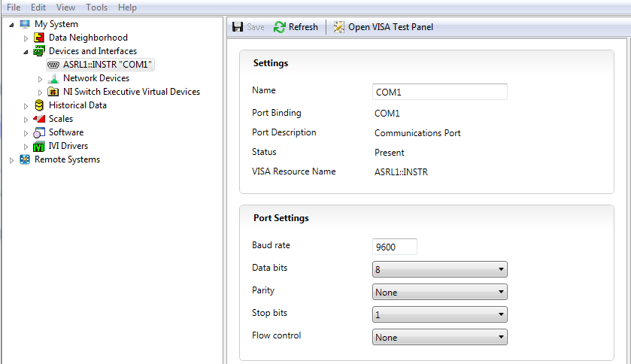The height and width of the screenshot is (364, 631).
Task: Click the Remote Systems icon
Action: [25, 159]
